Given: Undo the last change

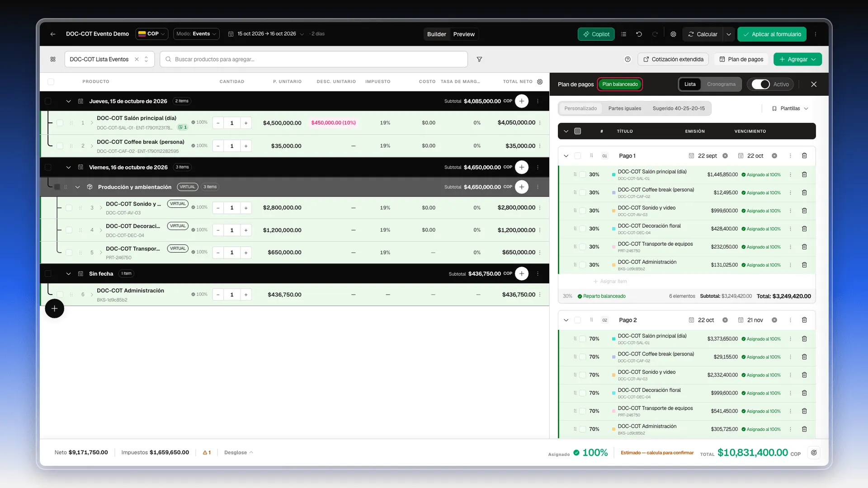Looking at the screenshot, I should pos(639,34).
